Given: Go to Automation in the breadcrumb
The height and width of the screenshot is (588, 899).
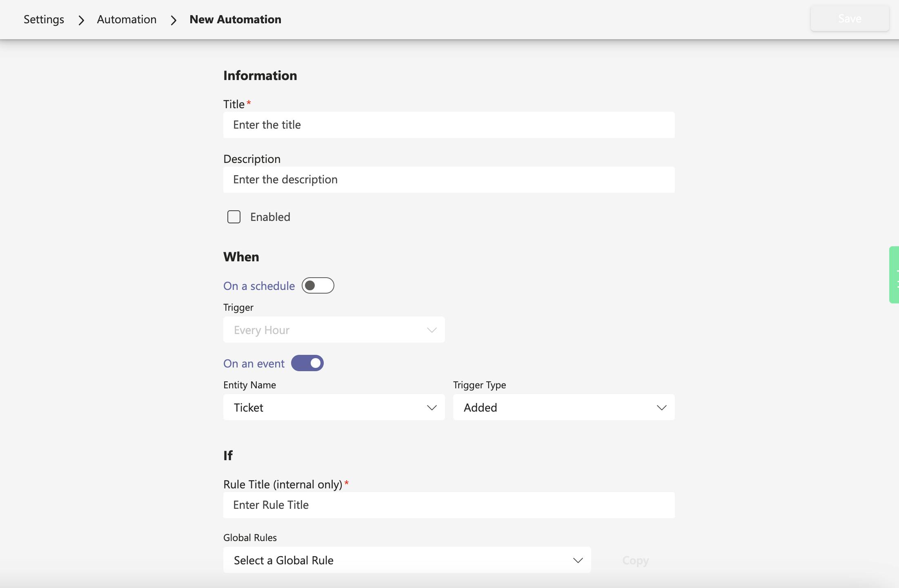Looking at the screenshot, I should pos(127,20).
